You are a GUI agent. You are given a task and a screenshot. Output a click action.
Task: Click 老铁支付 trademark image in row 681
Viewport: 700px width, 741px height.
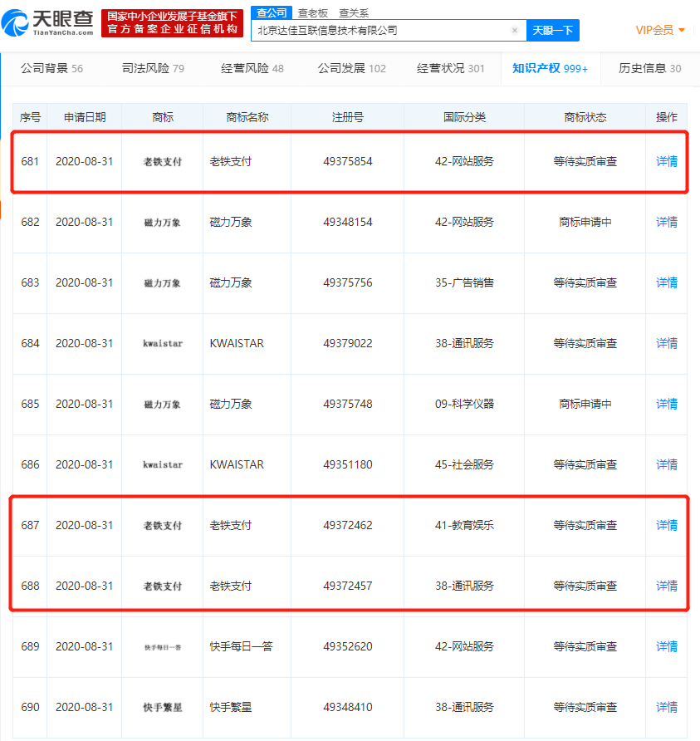(x=163, y=162)
